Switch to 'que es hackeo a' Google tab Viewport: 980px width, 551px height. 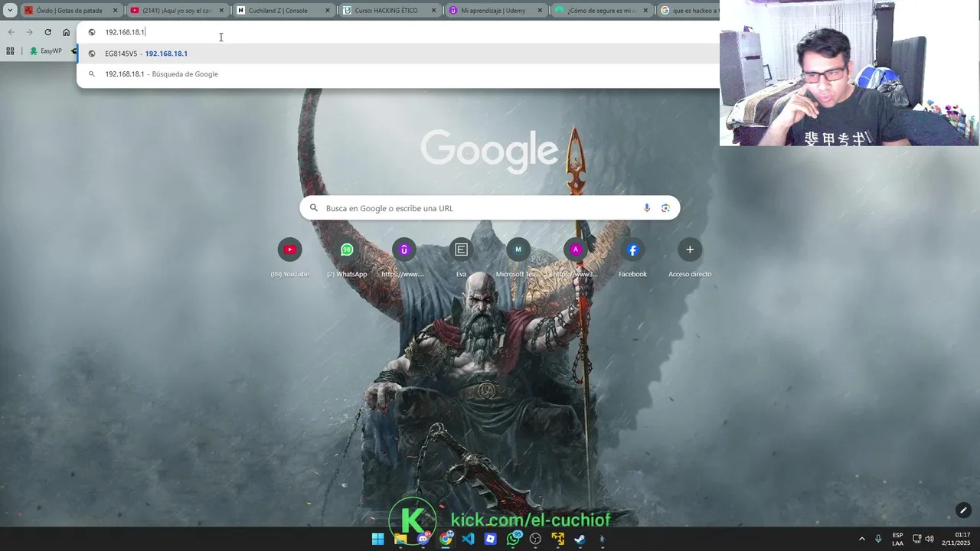pos(688,11)
